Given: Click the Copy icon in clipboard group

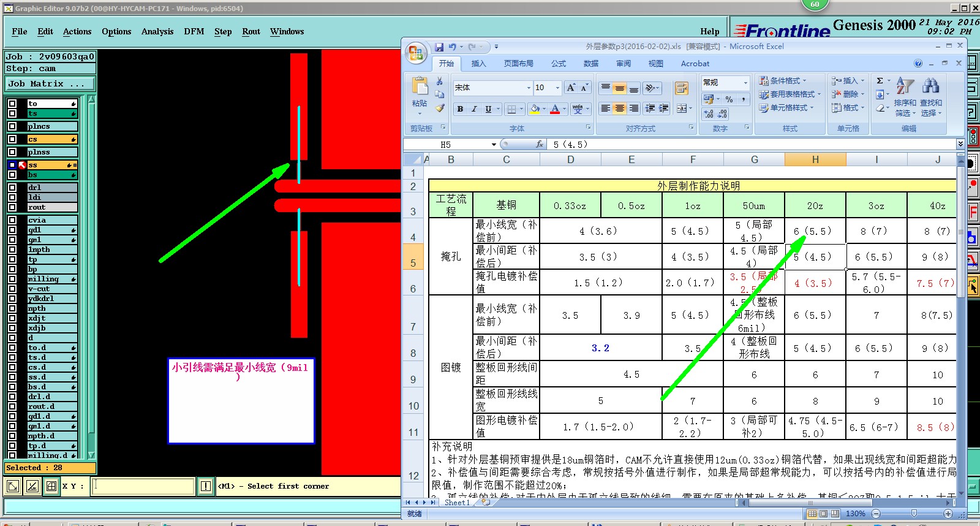Looking at the screenshot, I should pos(439,94).
